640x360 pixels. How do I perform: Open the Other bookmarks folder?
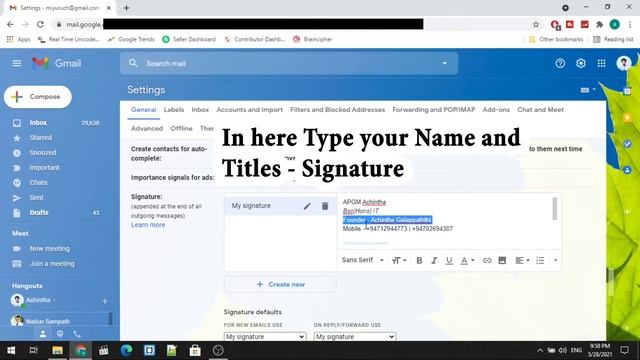pos(556,39)
